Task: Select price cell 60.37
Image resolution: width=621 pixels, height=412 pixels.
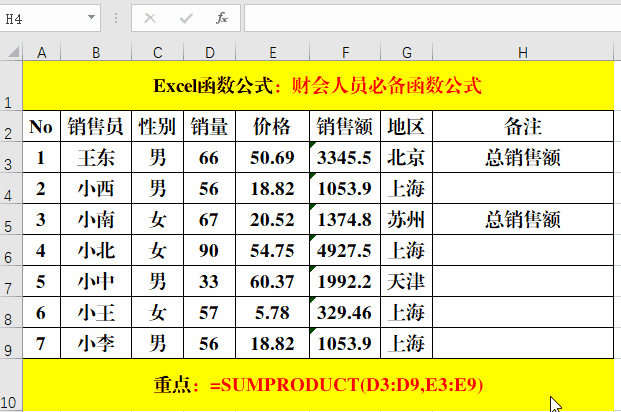Action: click(x=272, y=281)
